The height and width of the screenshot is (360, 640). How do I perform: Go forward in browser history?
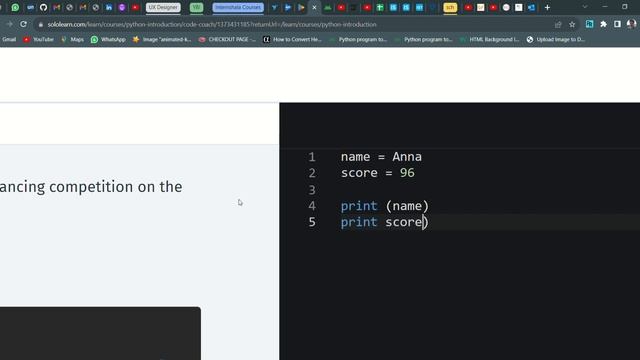click(x=9, y=24)
